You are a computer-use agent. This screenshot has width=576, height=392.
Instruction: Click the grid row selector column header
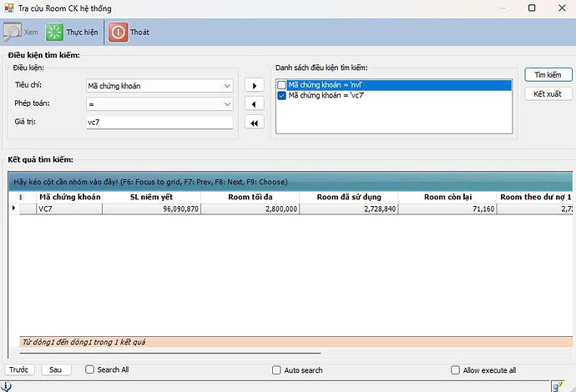[x=21, y=197]
